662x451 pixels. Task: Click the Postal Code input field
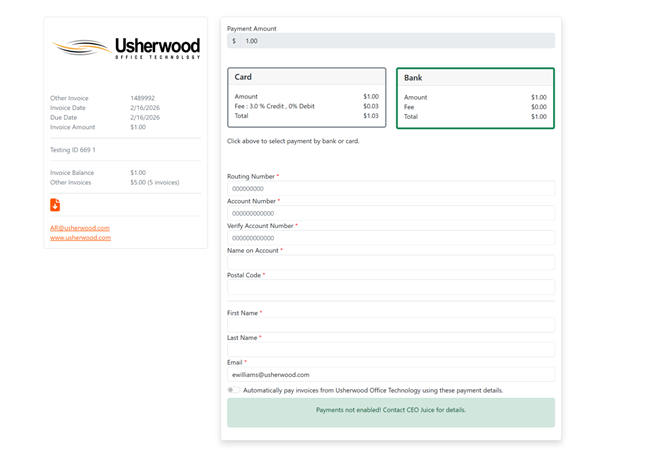(390, 287)
